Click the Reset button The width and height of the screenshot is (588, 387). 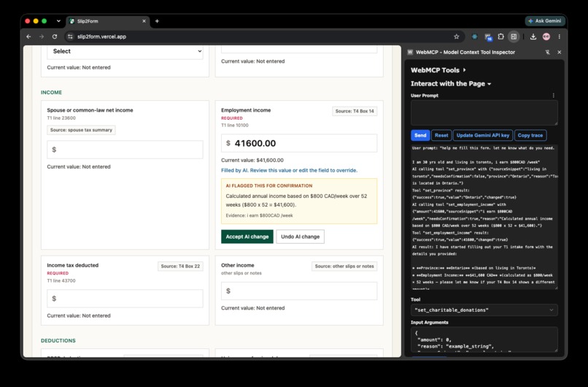pyautogui.click(x=441, y=135)
